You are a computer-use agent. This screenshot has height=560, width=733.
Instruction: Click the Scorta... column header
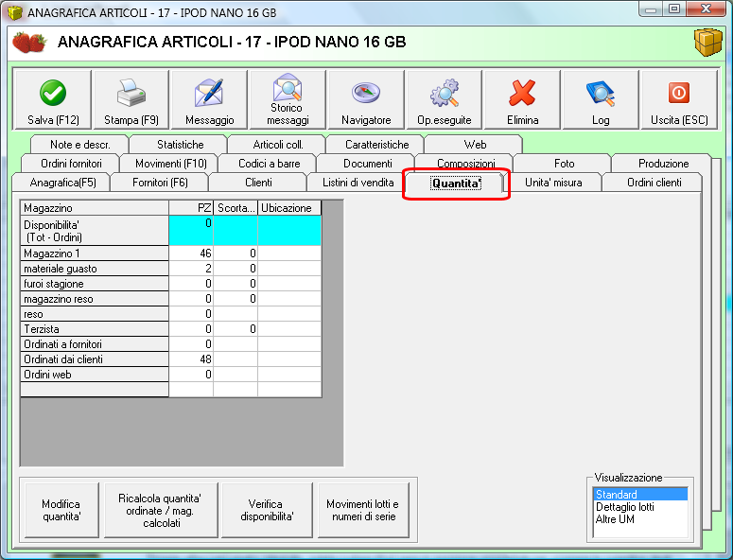(x=236, y=208)
